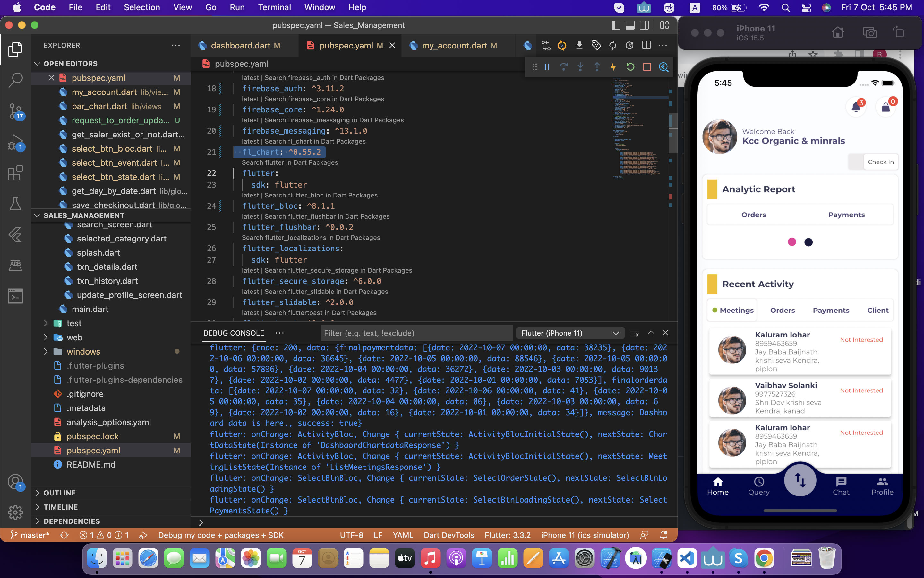Split the editor right
The width and height of the screenshot is (924, 578).
[646, 46]
